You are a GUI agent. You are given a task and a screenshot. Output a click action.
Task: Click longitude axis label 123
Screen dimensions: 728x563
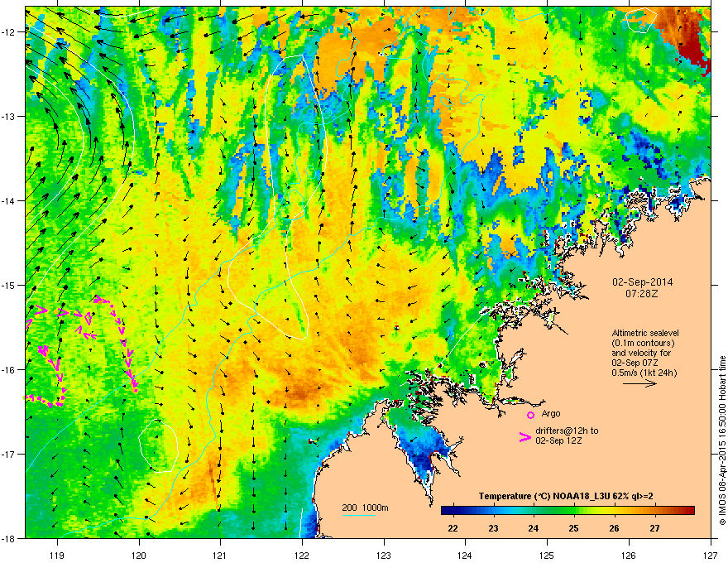pos(384,555)
